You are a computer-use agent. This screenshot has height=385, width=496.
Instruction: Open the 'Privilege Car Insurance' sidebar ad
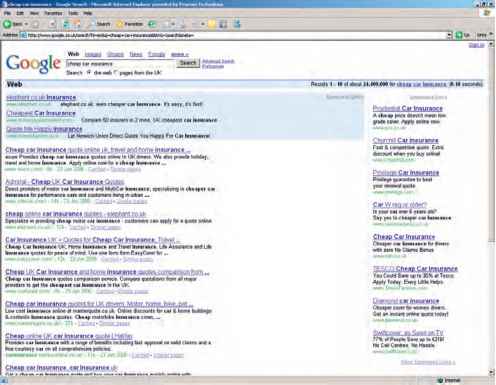point(406,172)
